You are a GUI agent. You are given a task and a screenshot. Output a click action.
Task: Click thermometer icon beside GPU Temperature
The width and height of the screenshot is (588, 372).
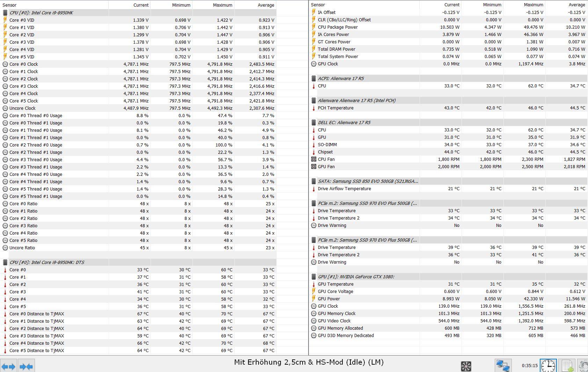point(314,284)
